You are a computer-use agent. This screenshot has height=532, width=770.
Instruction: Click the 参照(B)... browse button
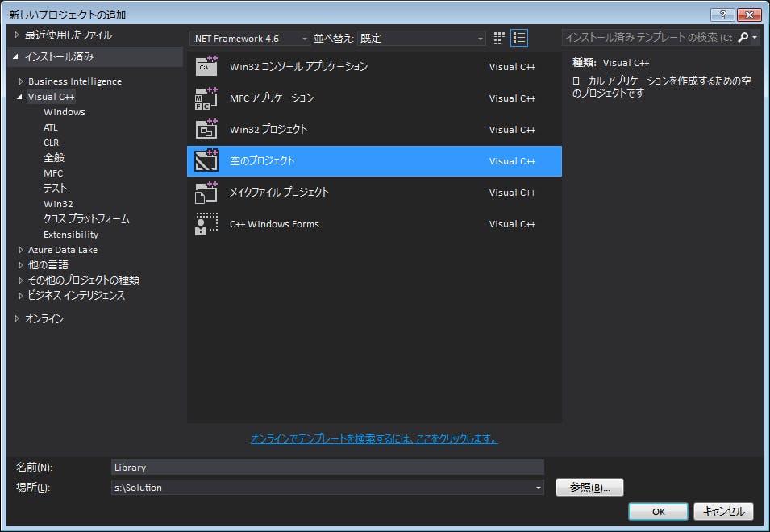click(x=589, y=488)
